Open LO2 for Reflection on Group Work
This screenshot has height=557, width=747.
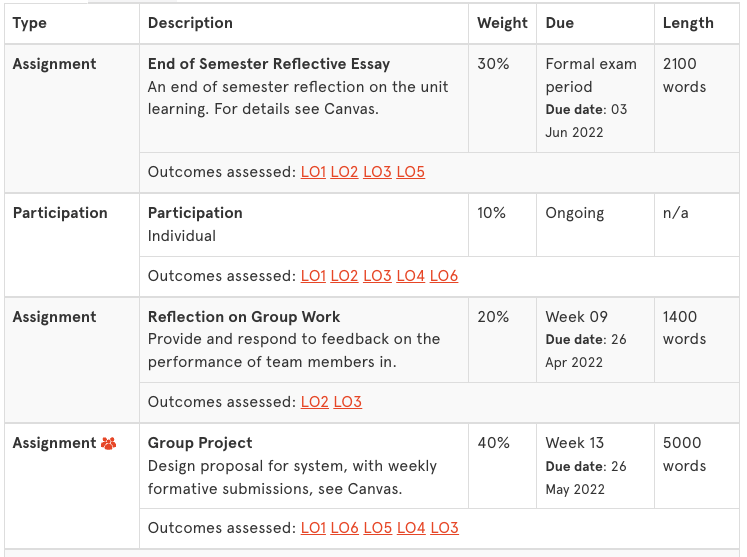pyautogui.click(x=314, y=402)
